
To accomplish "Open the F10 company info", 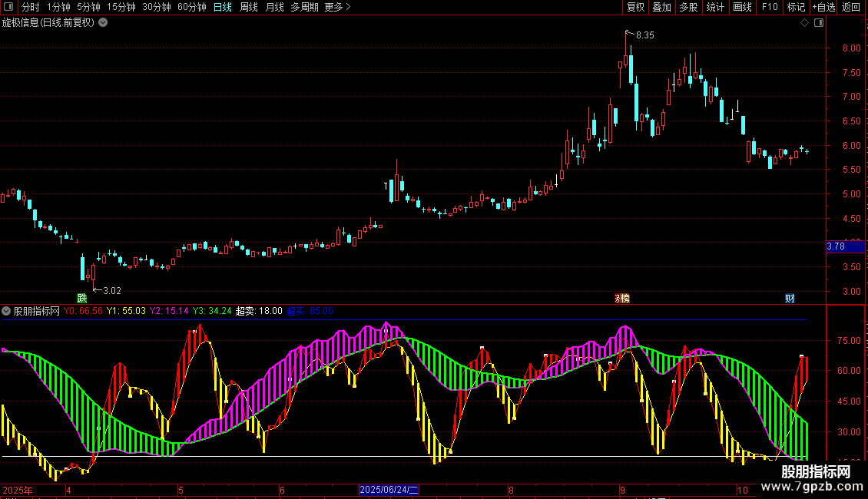I will (770, 7).
